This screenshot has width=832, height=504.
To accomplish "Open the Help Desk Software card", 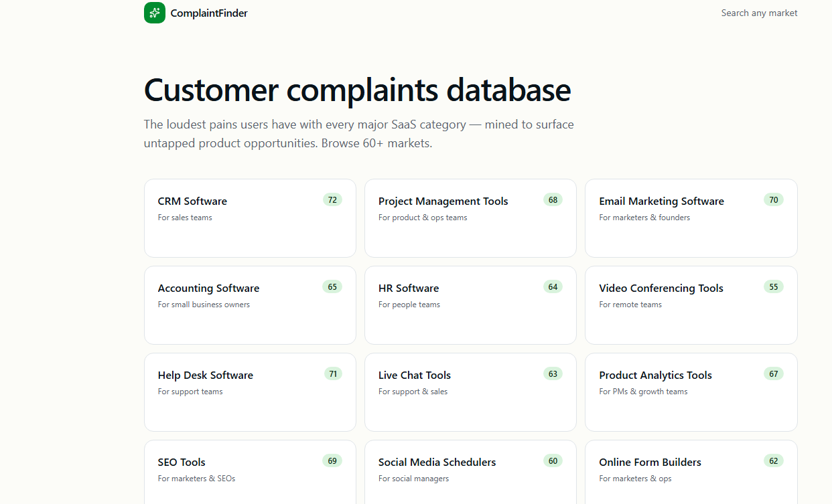I will (x=250, y=392).
